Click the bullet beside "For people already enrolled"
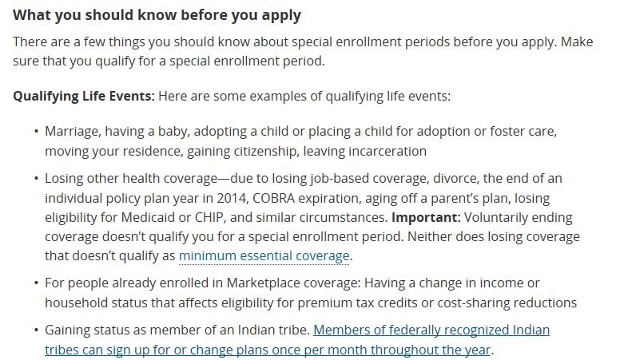Viewport: 620px width, 364px height. click(37, 283)
